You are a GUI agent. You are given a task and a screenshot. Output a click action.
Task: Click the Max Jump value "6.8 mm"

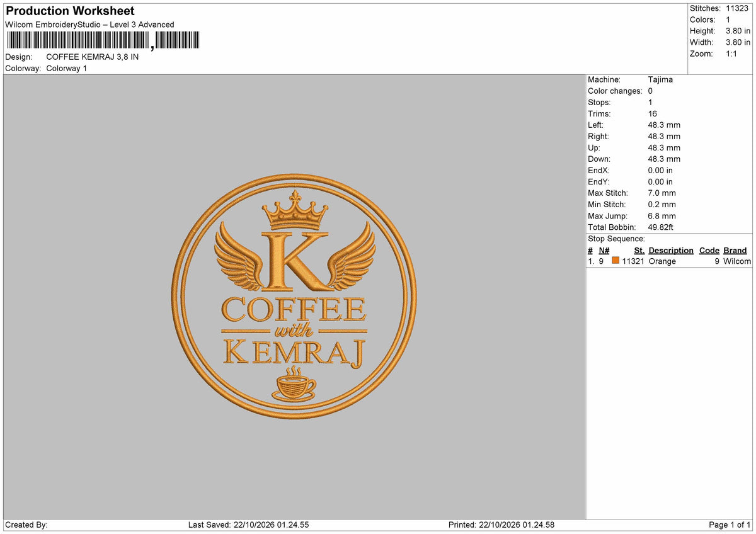662,215
